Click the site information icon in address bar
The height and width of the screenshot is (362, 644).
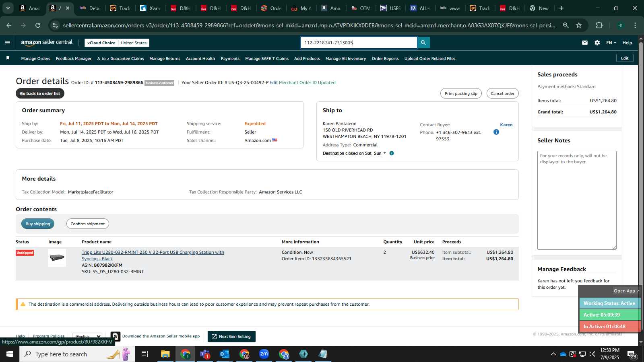click(x=55, y=25)
